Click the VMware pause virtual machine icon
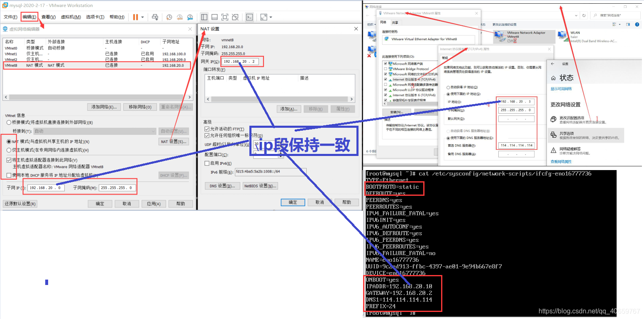 (x=136, y=17)
